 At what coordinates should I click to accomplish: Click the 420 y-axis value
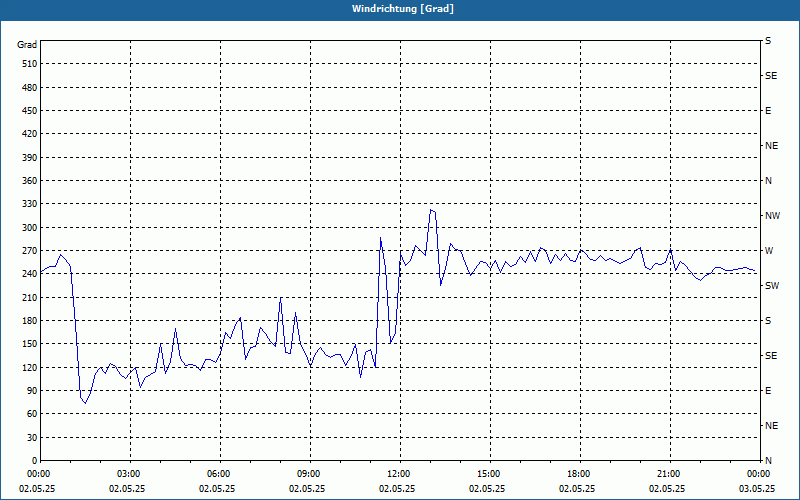click(30, 134)
